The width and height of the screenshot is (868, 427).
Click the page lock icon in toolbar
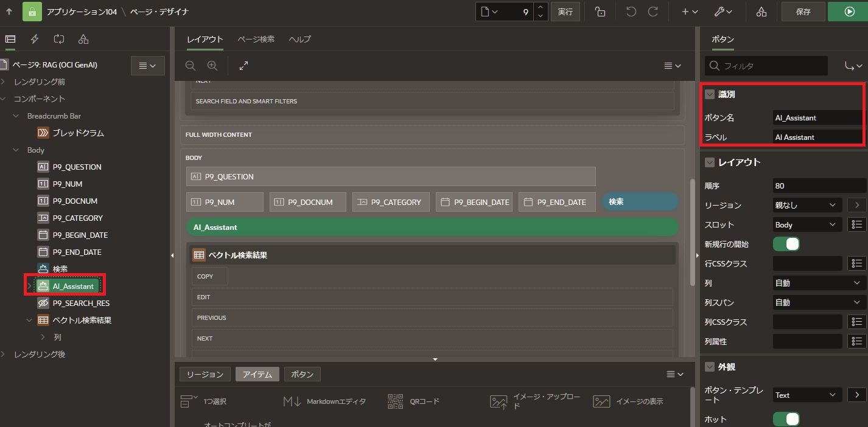[x=600, y=12]
